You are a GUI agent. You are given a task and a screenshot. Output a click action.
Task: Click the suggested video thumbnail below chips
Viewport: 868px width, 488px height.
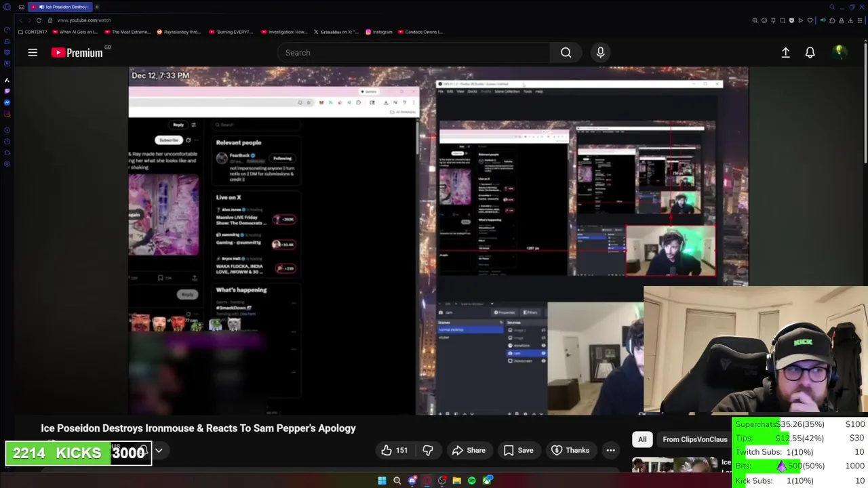point(675,464)
